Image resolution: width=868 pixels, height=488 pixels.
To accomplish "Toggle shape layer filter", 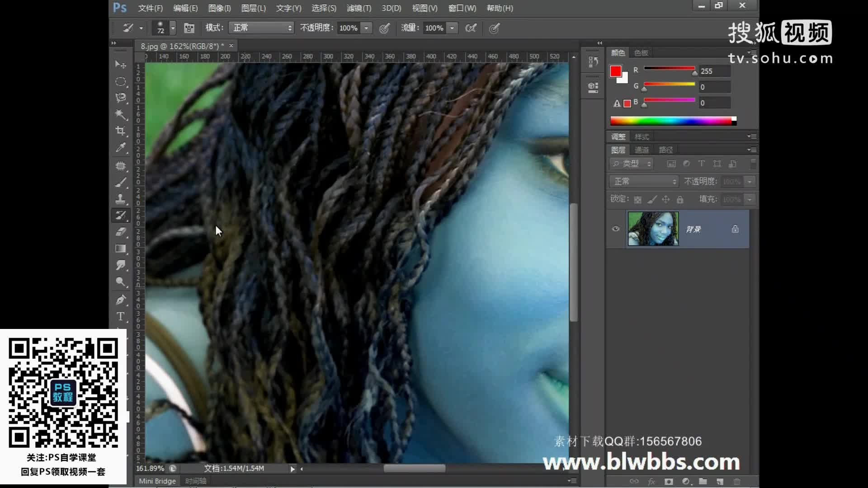I will 717,164.
